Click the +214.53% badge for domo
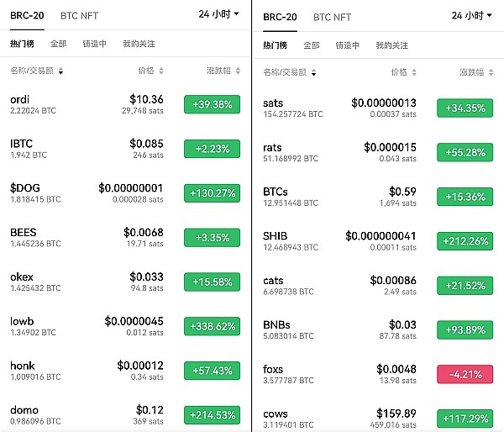 pos(212,415)
